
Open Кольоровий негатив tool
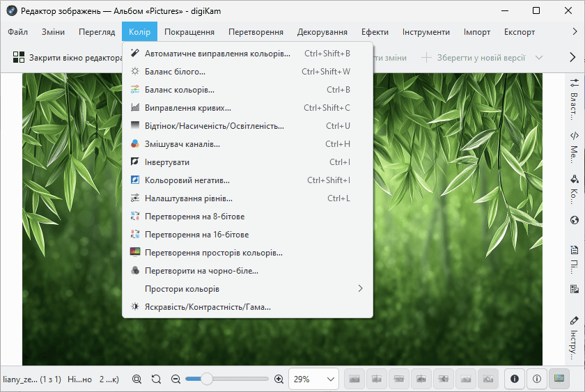[247, 180]
